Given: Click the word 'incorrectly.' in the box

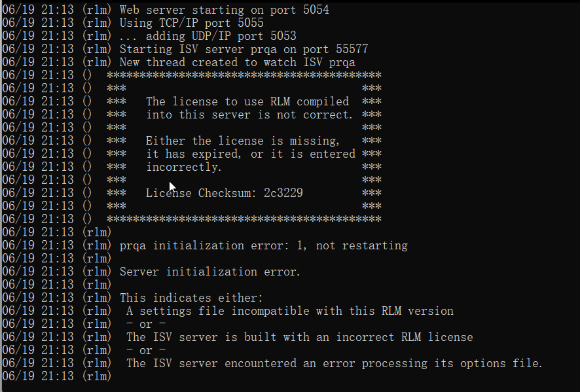Looking at the screenshot, I should coord(184,167).
